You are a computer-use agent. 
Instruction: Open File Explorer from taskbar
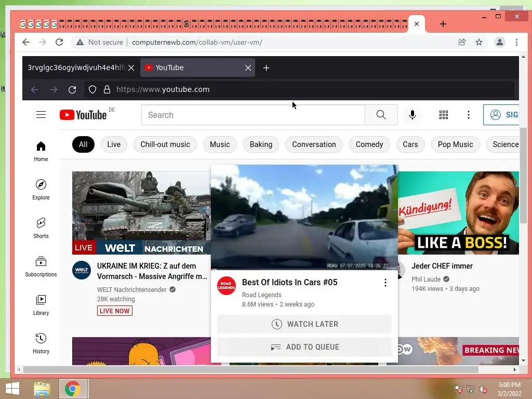(x=42, y=389)
